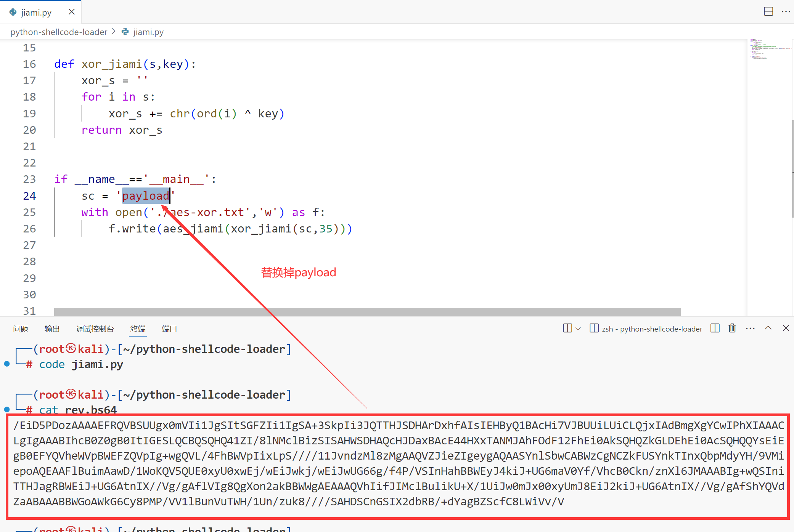Screen dimensions: 794x532
Task: Select the 端口 panel tab
Action: [x=169, y=328]
